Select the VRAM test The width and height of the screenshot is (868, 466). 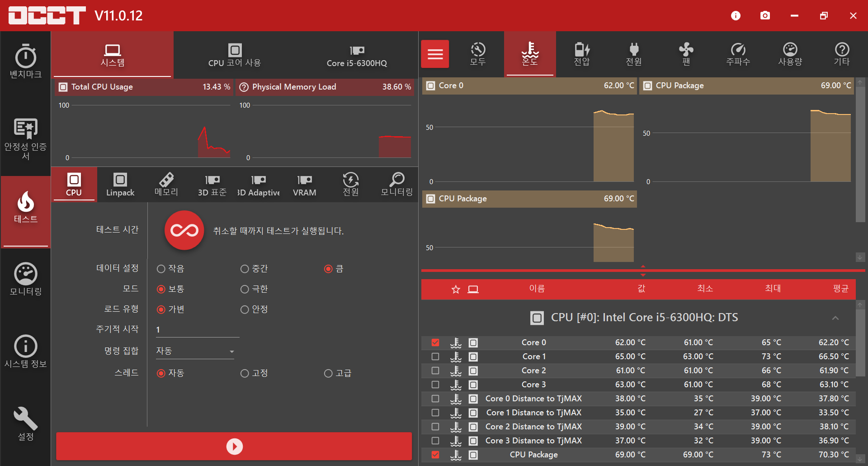[305, 185]
